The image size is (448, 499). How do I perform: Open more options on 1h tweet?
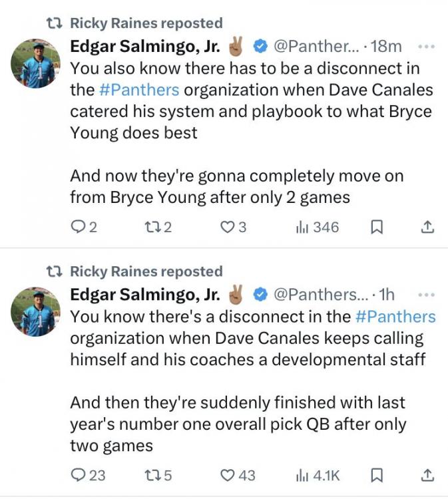tap(426, 295)
